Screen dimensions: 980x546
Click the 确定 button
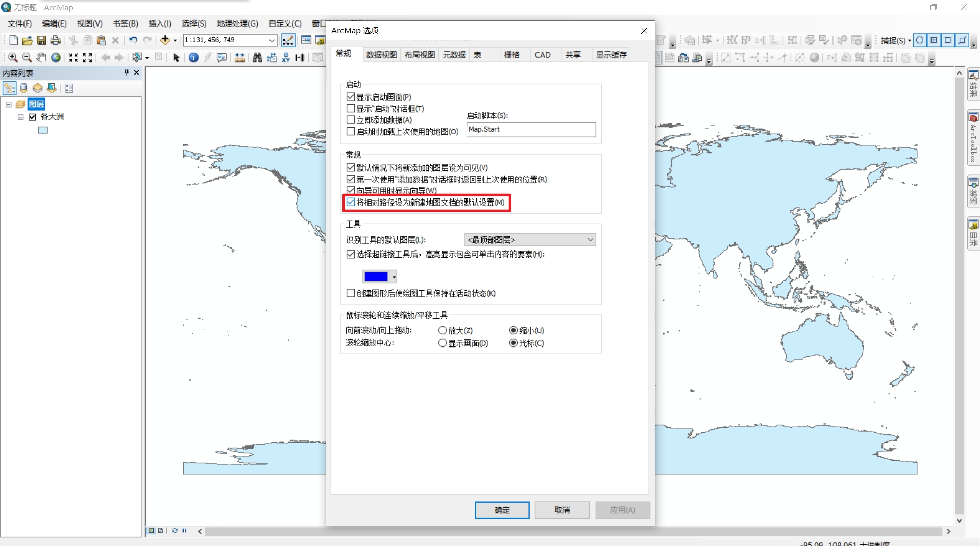[502, 510]
